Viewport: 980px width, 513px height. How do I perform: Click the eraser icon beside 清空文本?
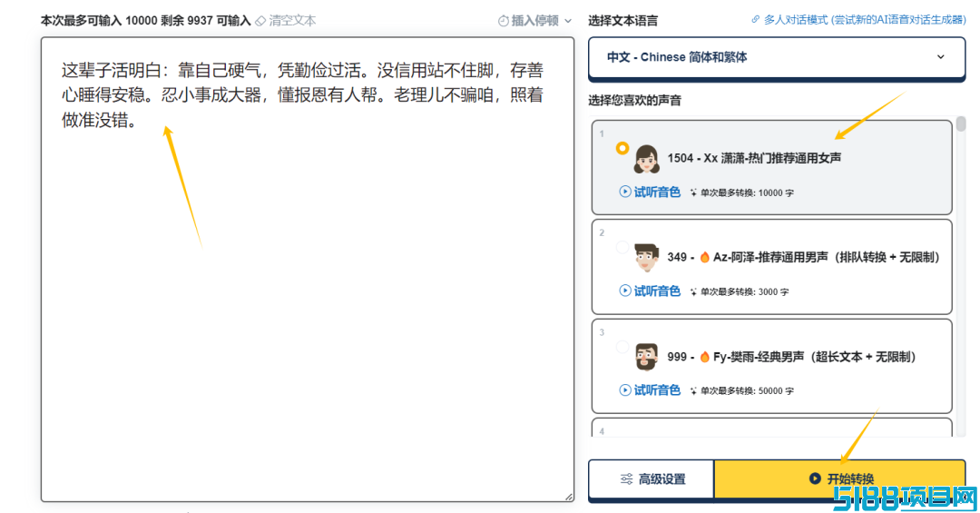(x=260, y=21)
